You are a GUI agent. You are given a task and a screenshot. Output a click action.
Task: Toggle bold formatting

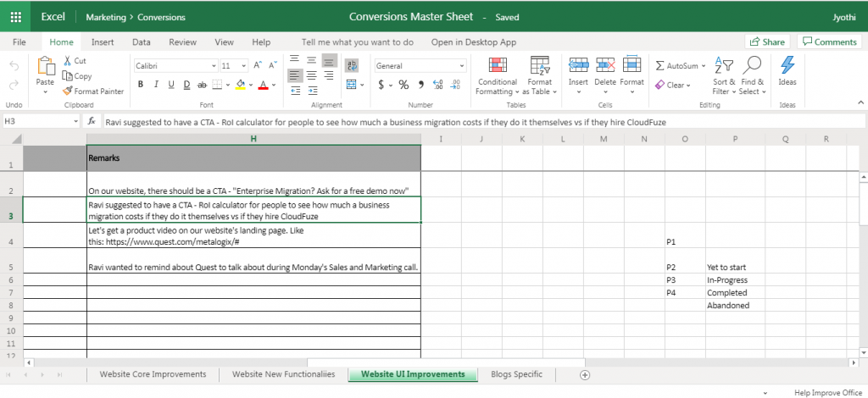click(x=141, y=85)
